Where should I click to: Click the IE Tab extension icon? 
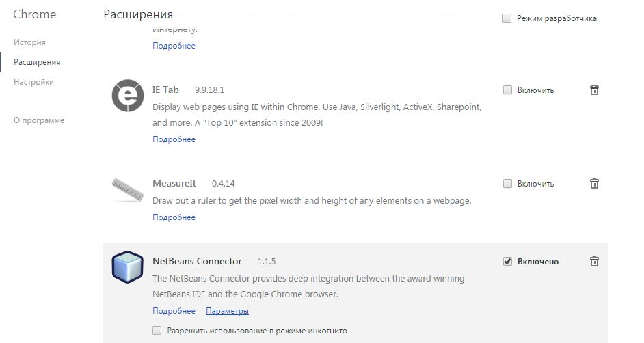[128, 96]
